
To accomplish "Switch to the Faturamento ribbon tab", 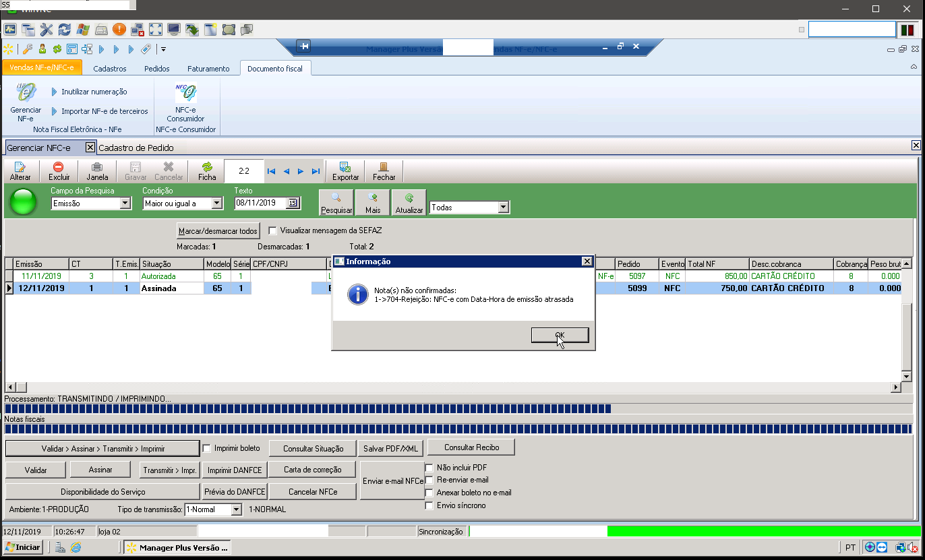I will point(208,69).
